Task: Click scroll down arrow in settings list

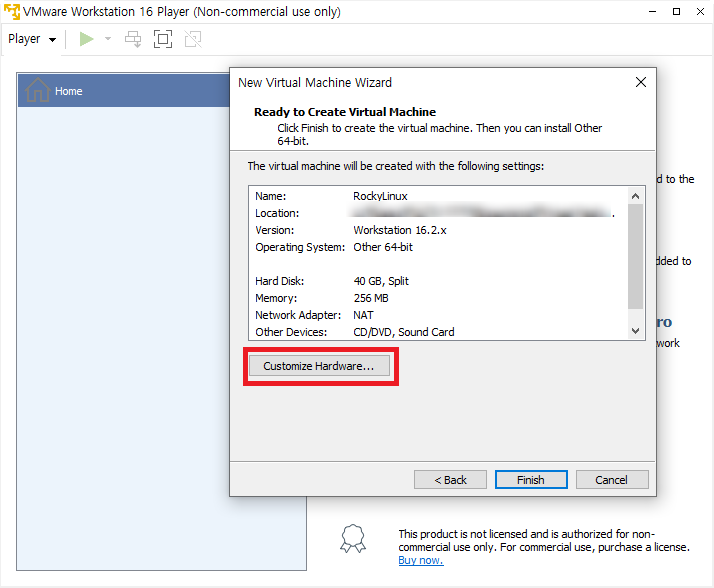Action: click(x=635, y=331)
